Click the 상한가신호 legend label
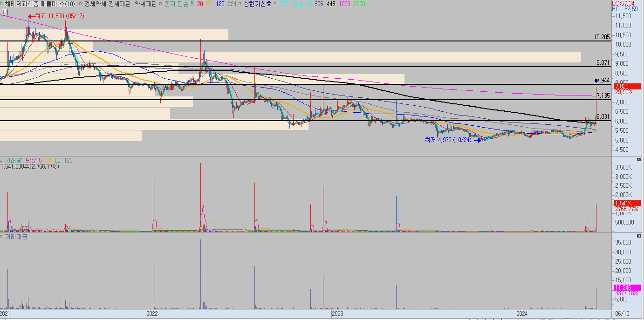 pos(258,4)
